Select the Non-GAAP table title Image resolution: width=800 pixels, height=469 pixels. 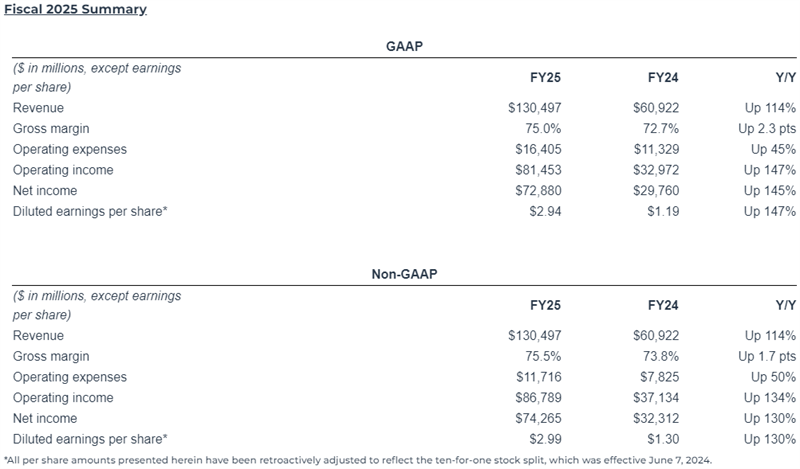pyautogui.click(x=404, y=274)
